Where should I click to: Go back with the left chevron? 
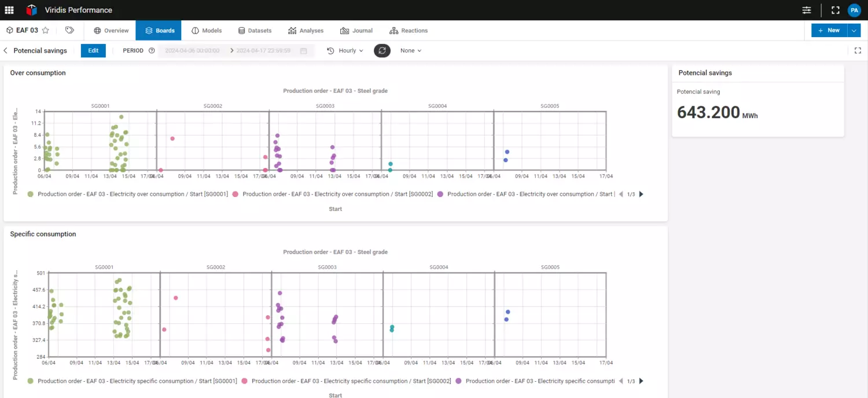tap(6, 51)
